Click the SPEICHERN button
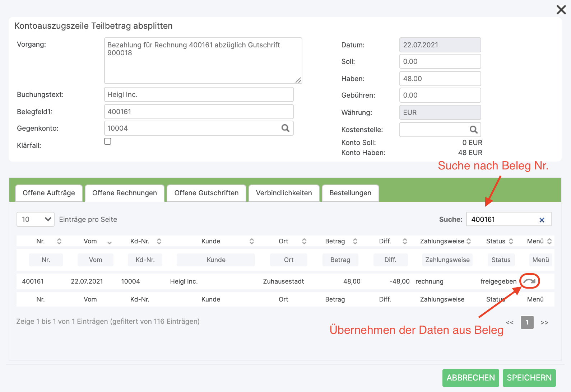Screen dimensions: 571x392 click(529, 378)
